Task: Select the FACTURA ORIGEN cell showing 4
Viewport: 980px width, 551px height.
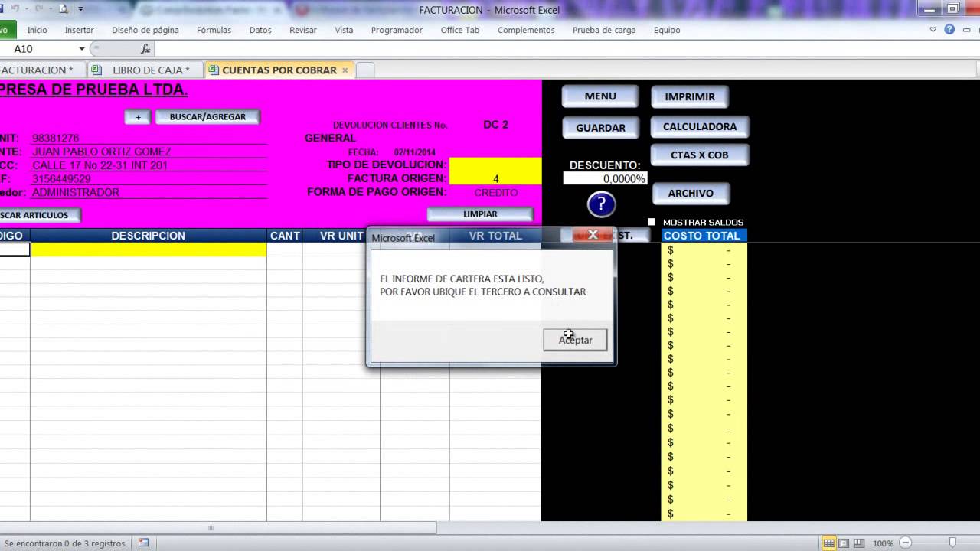Action: click(x=495, y=178)
